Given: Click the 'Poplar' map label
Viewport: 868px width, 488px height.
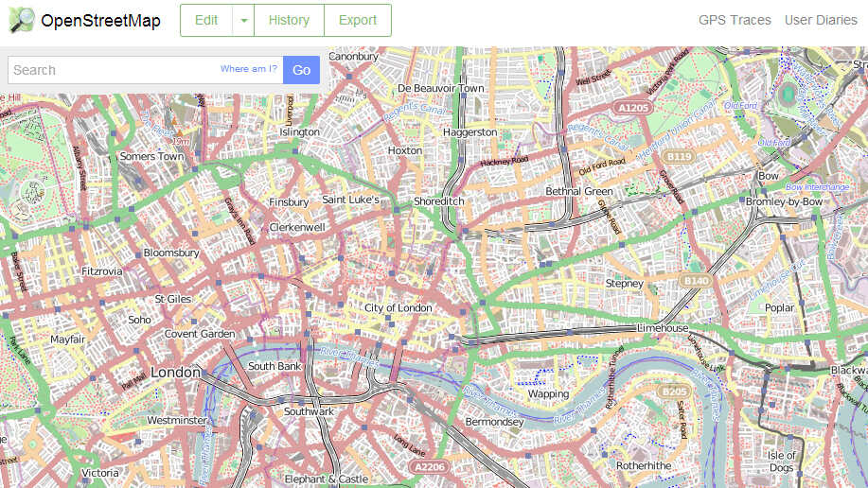Looking at the screenshot, I should coord(779,307).
